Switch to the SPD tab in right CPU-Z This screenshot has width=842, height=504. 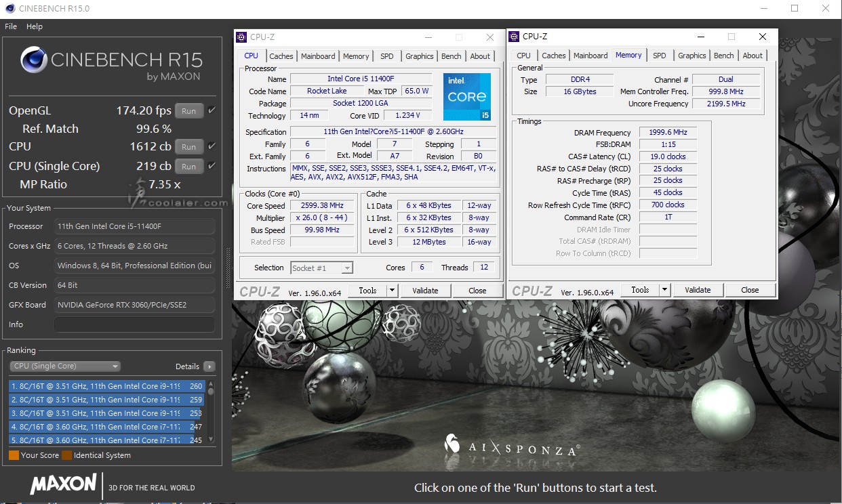tap(660, 56)
